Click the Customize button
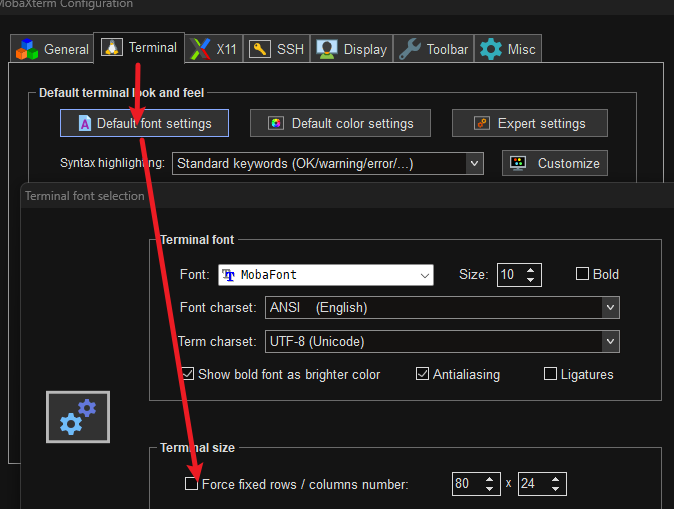The width and height of the screenshot is (674, 509). (x=555, y=163)
